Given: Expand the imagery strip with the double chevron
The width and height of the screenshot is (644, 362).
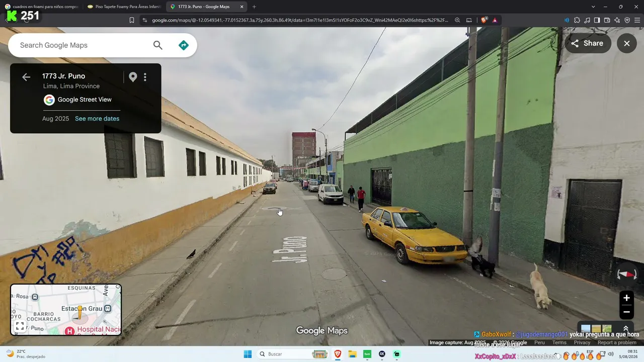Looking at the screenshot, I should coord(626,328).
